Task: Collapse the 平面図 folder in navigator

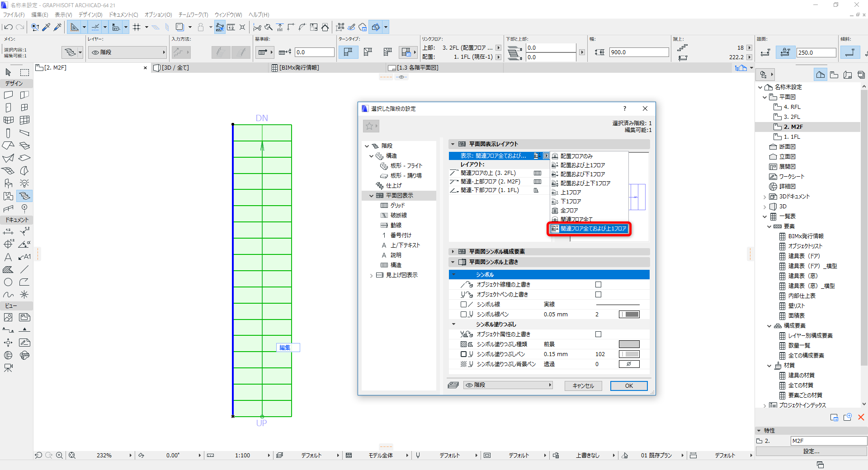Action: pos(765,97)
